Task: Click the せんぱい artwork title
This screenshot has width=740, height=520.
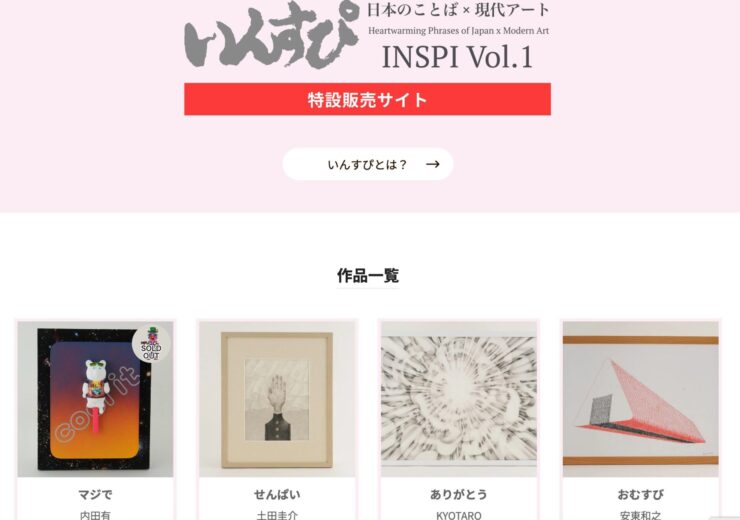Action: pos(277,495)
